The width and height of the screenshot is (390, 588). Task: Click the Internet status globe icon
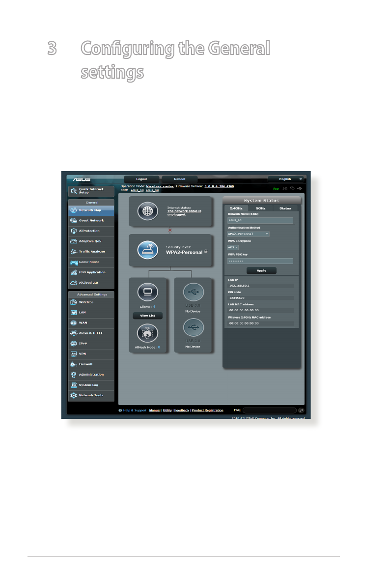coord(147,211)
